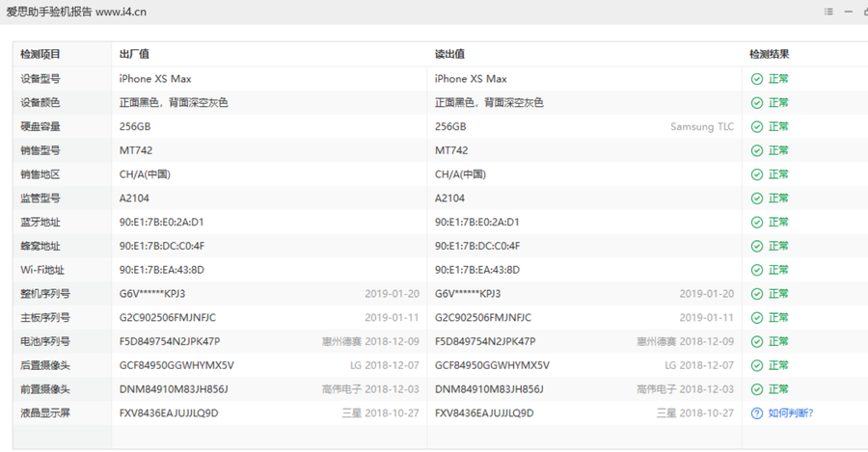Click the Samsung TLC note in 硬盘容量 row
The height and width of the screenshot is (452, 868).
(x=702, y=126)
